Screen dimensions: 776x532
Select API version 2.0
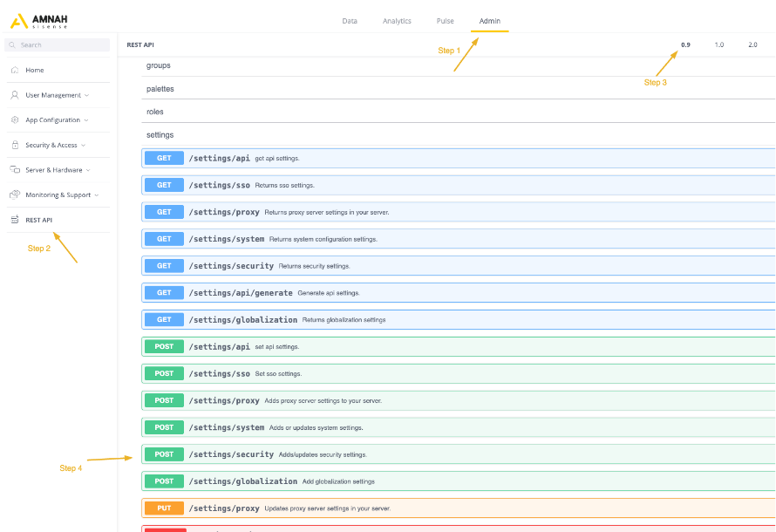pos(752,44)
